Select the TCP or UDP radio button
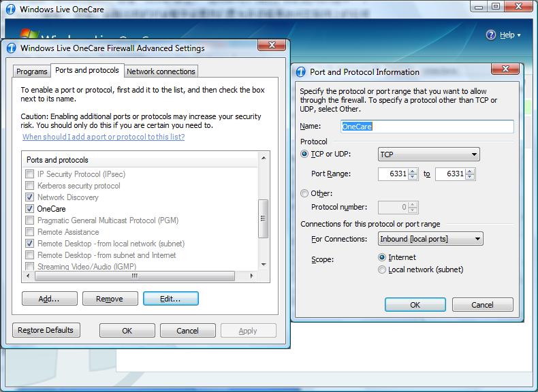The image size is (538, 392). tap(304, 154)
